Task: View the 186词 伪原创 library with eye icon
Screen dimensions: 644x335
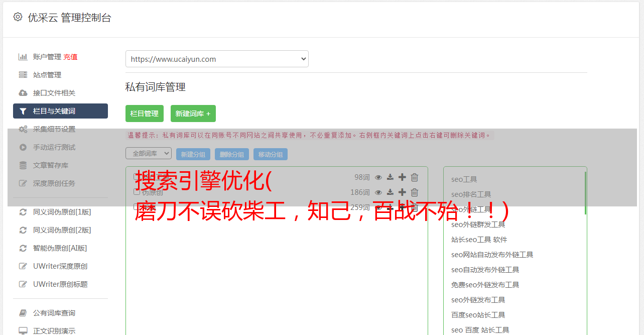Action: tap(378, 192)
